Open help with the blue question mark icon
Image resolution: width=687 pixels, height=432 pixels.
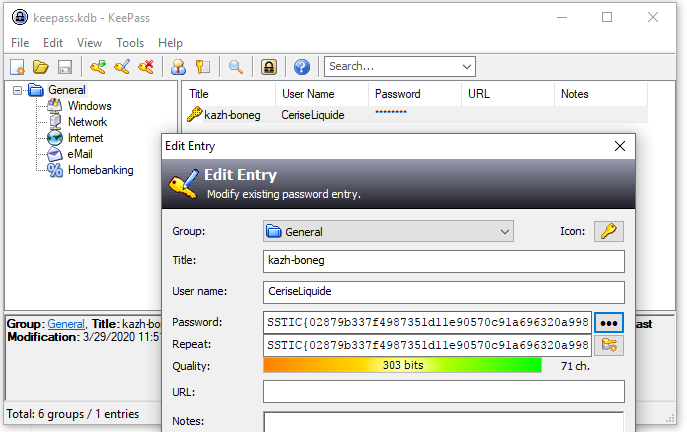[301, 67]
